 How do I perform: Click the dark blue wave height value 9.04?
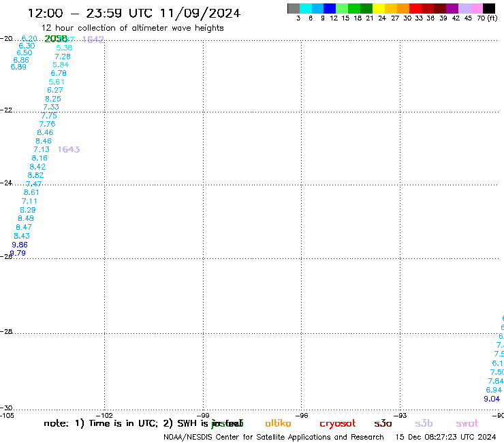tap(492, 399)
